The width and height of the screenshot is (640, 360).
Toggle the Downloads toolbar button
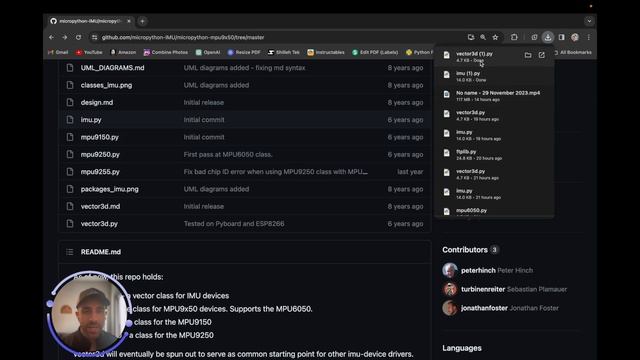point(548,37)
